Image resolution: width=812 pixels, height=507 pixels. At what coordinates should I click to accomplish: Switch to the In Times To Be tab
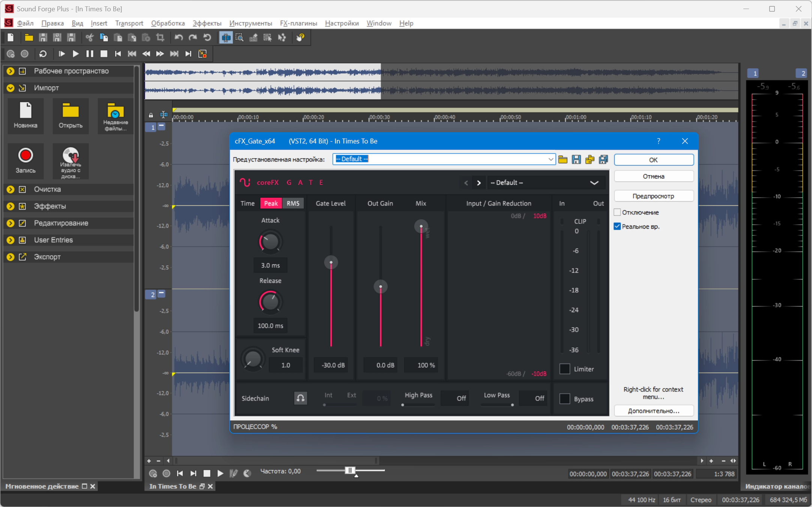(173, 486)
